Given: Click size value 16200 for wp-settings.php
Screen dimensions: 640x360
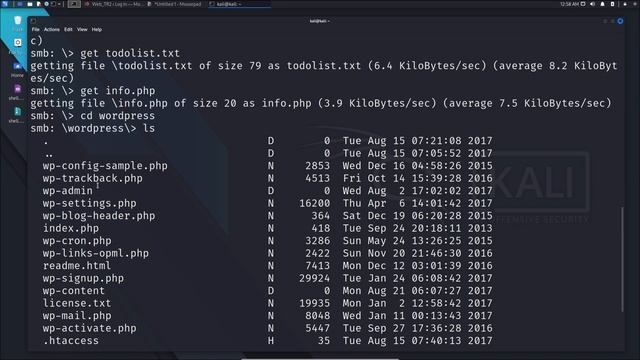Looking at the screenshot, I should coord(314,203).
